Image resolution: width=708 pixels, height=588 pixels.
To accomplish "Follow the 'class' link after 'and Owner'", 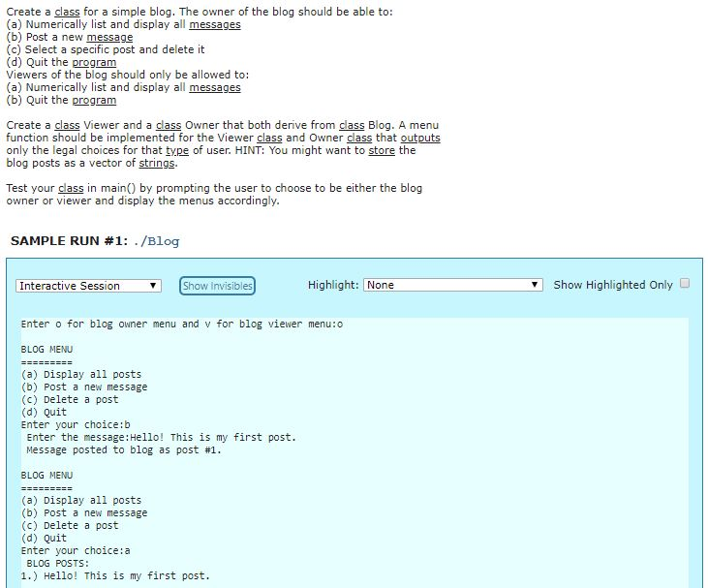I will click(359, 138).
